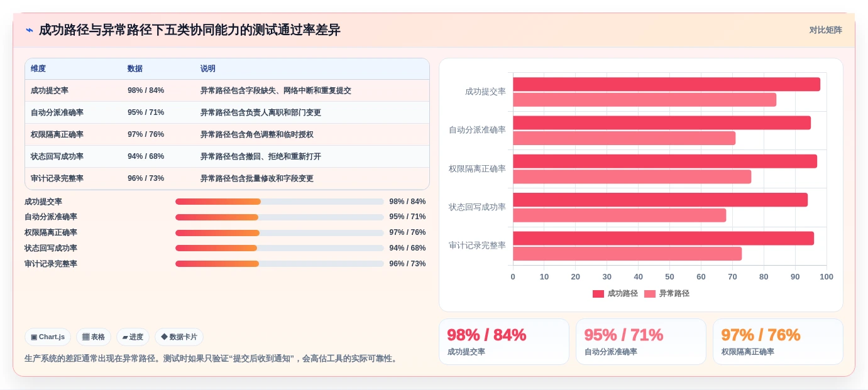
Task: Click the 状态回写成功率 chart axis label
Action: [x=477, y=207]
